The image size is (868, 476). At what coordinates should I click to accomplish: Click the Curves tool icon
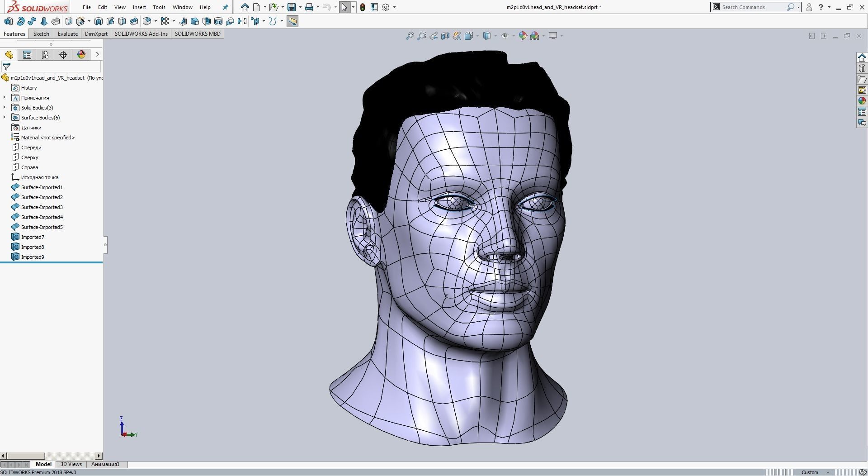[x=273, y=21]
